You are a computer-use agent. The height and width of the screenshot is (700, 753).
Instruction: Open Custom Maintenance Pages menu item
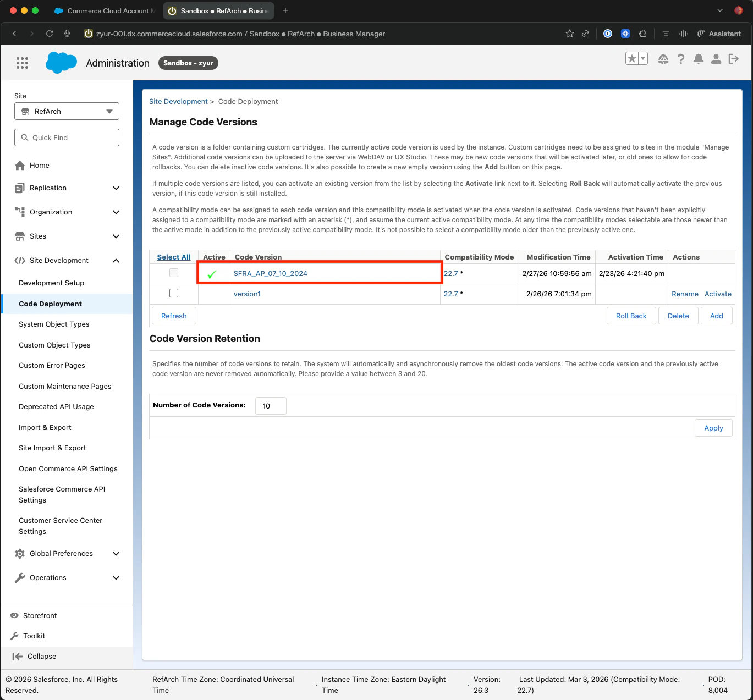click(x=65, y=387)
